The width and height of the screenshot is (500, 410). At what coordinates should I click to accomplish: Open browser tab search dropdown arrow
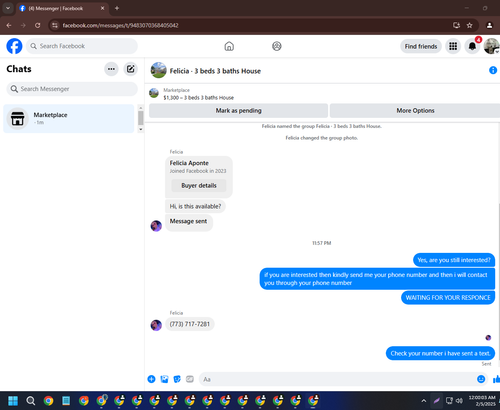coord(8,8)
